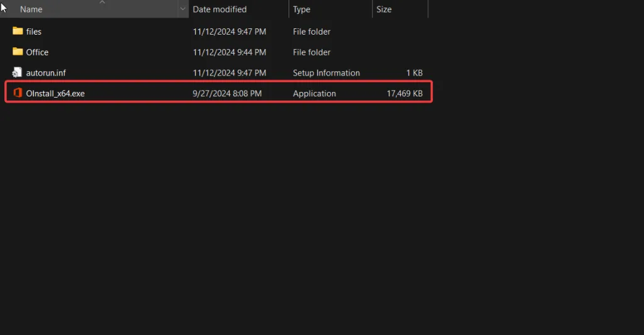Click the "Setup Information" type cell
The height and width of the screenshot is (335, 644).
point(326,73)
